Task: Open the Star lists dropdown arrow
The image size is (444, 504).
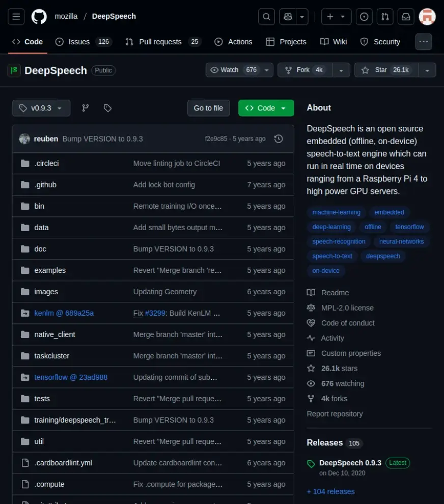Action: [427, 70]
